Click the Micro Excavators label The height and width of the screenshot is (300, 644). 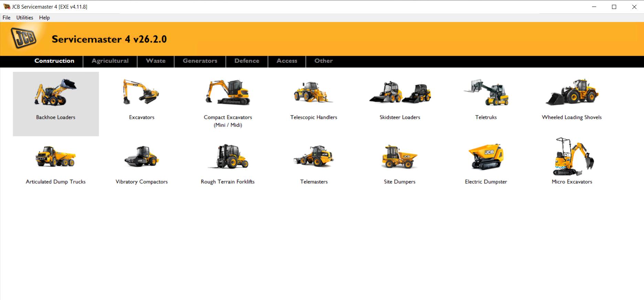(572, 182)
